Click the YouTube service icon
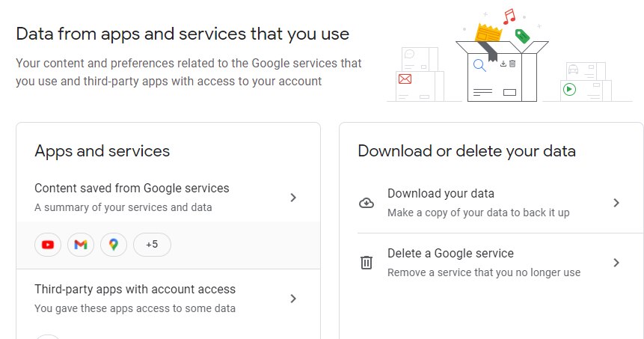The image size is (644, 339). click(x=48, y=245)
